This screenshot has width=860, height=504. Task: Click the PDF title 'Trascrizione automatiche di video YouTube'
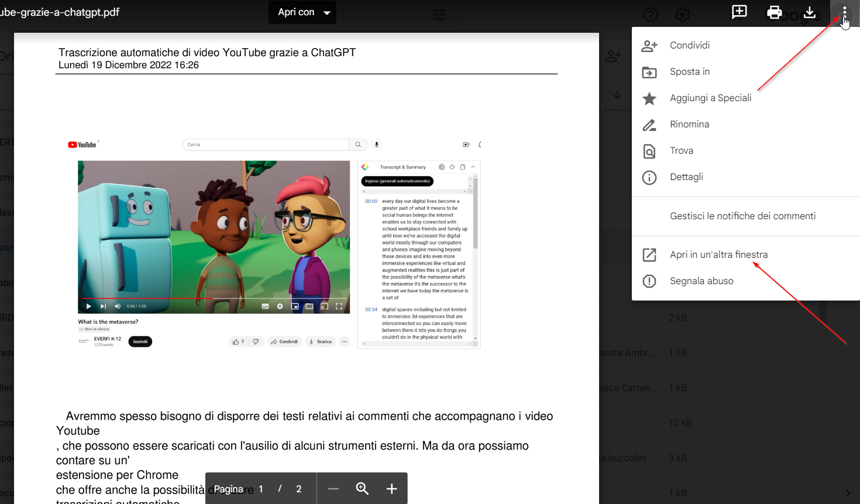pos(207,53)
